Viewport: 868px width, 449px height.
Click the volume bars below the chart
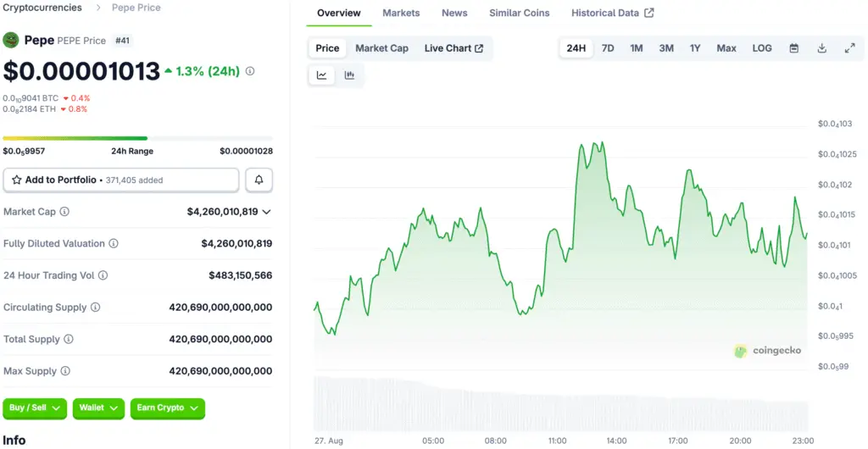[x=561, y=403]
